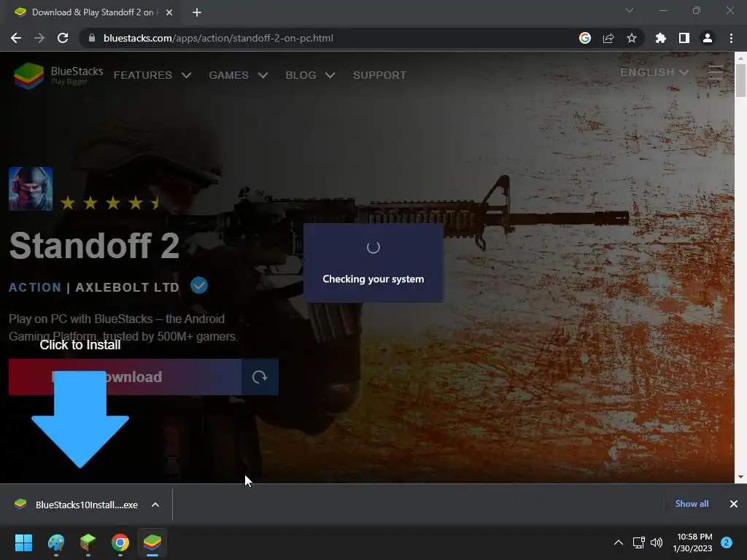Expand the FEATURES menu
Image resolution: width=747 pixels, height=560 pixels.
click(152, 75)
